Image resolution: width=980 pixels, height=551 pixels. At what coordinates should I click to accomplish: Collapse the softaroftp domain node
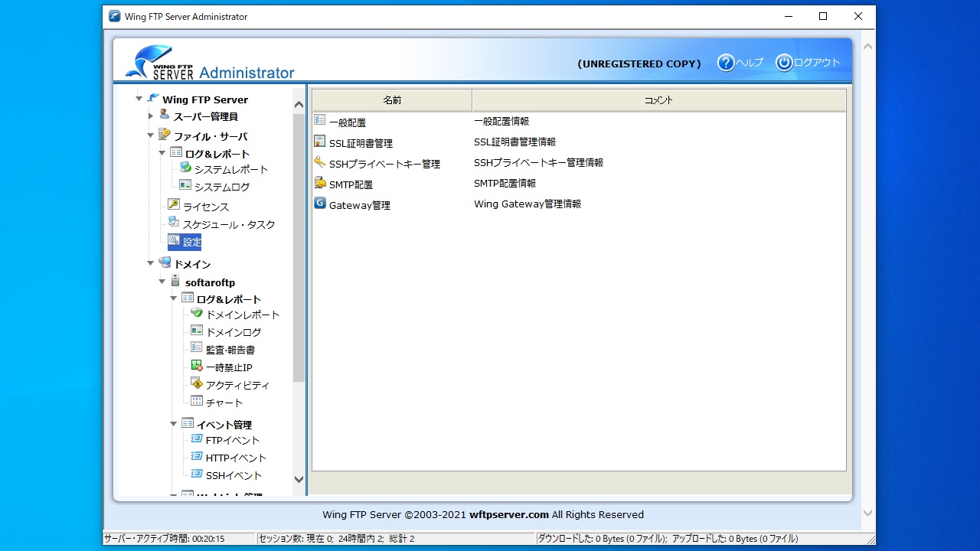(162, 282)
